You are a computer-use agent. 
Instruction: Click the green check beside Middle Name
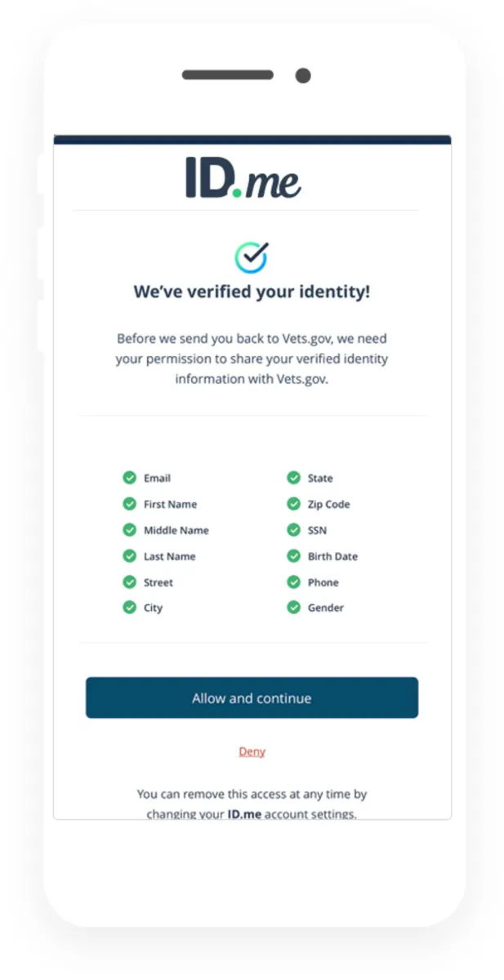pos(129,530)
